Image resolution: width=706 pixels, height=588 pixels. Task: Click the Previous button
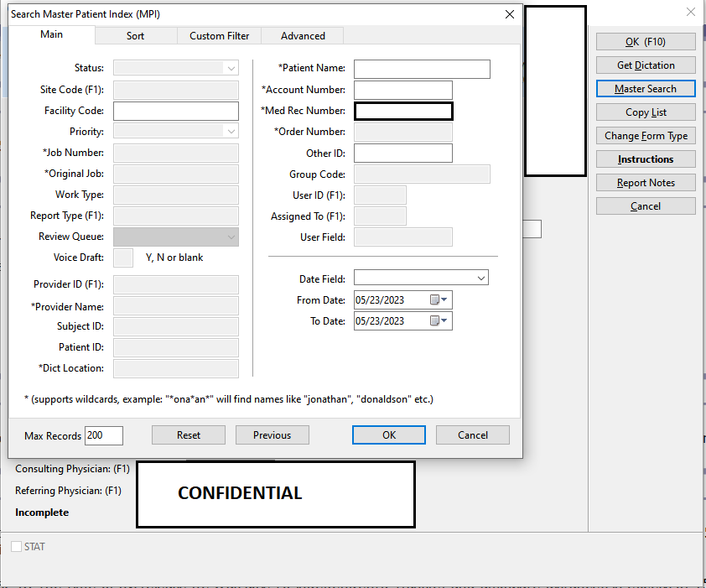[x=272, y=434]
